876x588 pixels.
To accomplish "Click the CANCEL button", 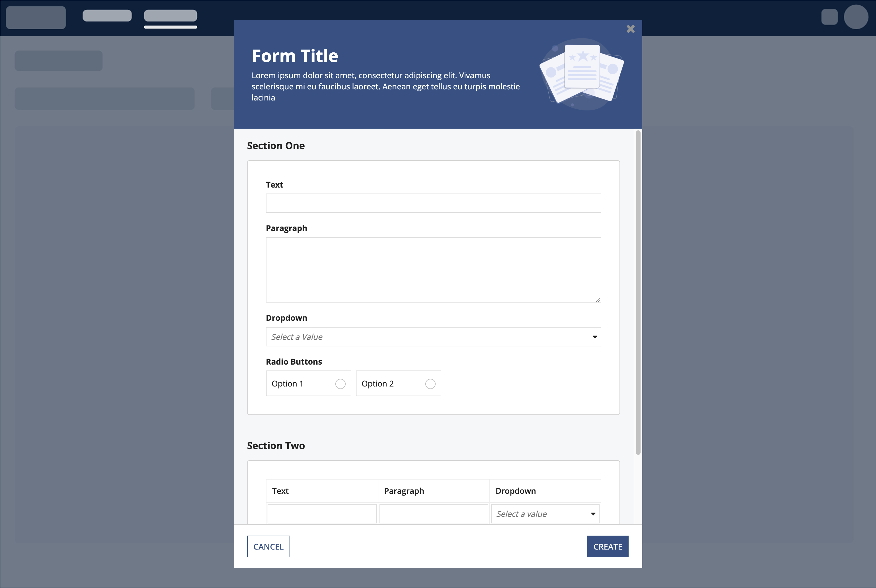I will click(x=268, y=546).
